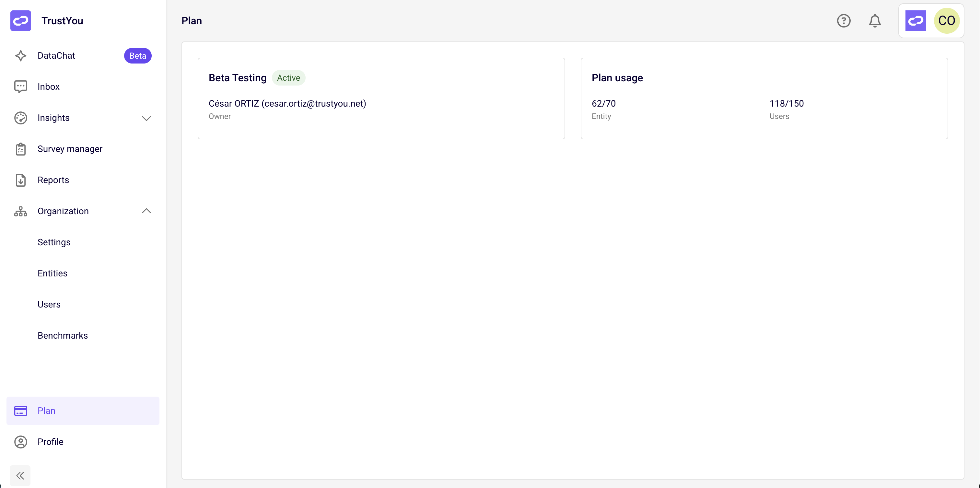Open Benchmarks under Organization

click(63, 336)
